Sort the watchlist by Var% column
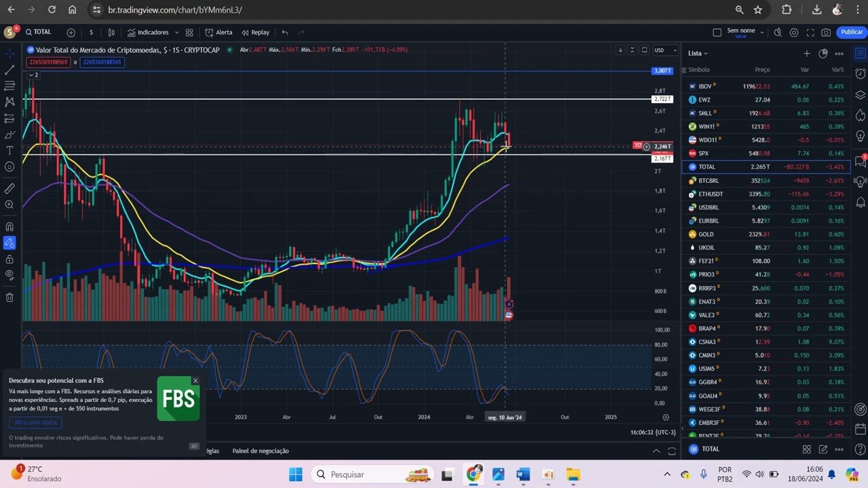The width and height of the screenshot is (868, 488). coord(838,70)
